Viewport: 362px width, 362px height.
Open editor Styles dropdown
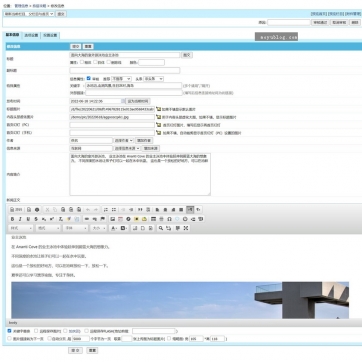(21, 228)
